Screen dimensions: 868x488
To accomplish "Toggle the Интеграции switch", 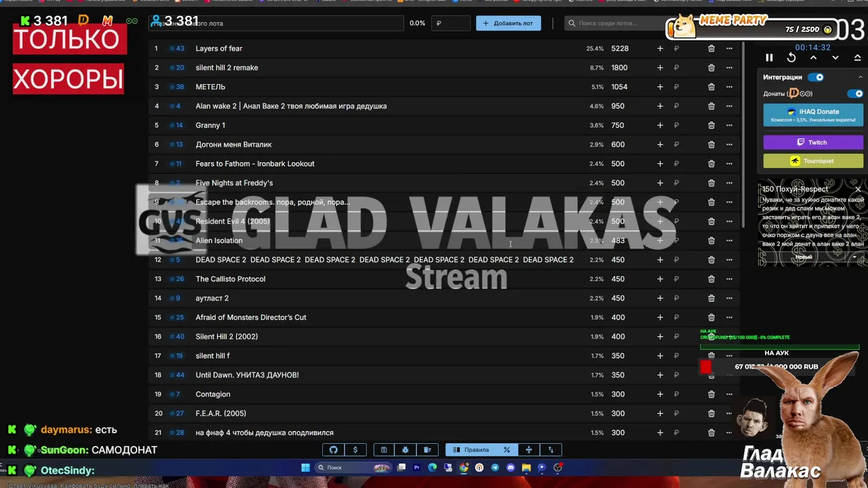I will [816, 77].
